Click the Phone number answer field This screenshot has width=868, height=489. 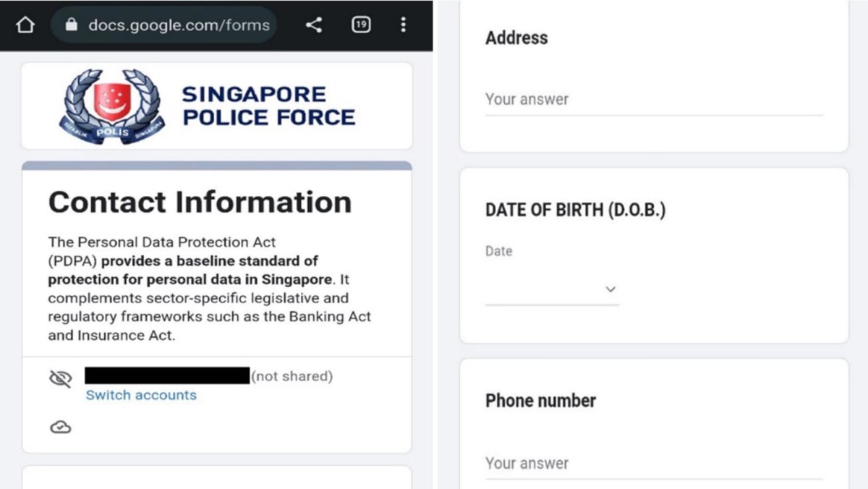click(x=651, y=463)
